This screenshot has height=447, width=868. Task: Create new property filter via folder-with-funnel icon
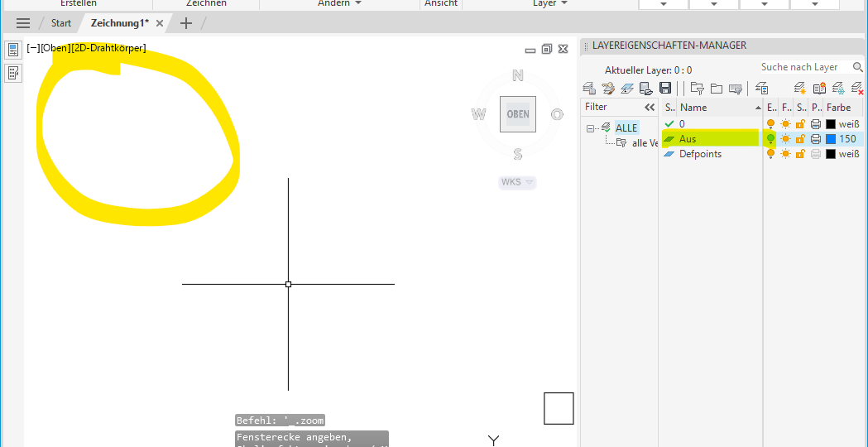tap(697, 88)
